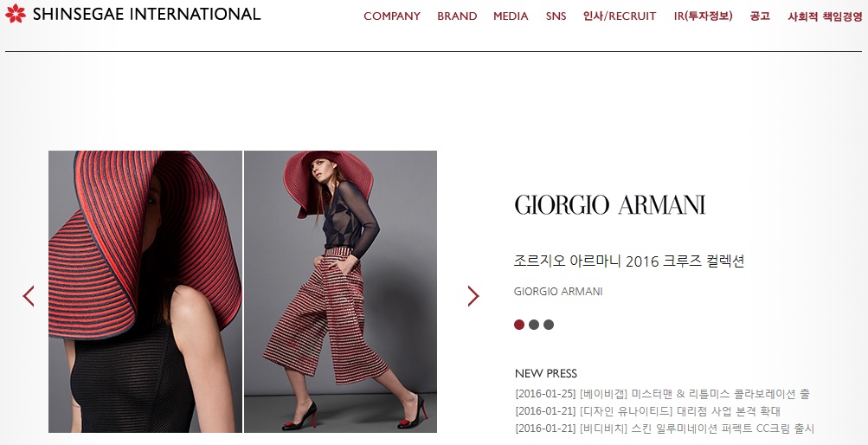Select the first red slide indicator dot
This screenshot has width=868, height=445.
point(519,325)
